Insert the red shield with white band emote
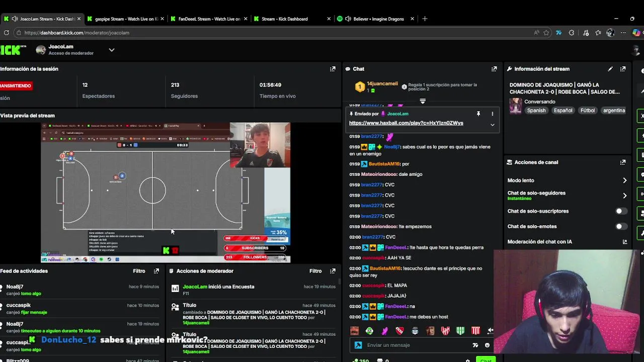The height and width of the screenshot is (362, 644). pos(399,331)
